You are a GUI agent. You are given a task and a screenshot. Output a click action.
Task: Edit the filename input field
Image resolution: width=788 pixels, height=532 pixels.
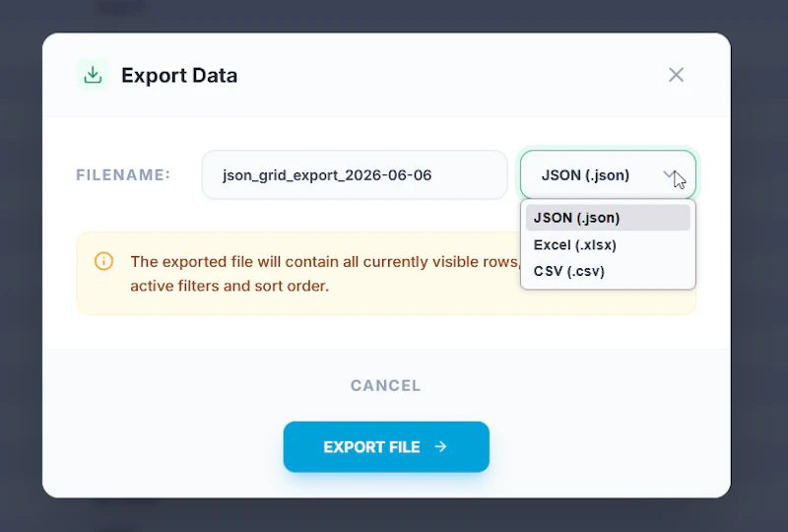coord(355,175)
